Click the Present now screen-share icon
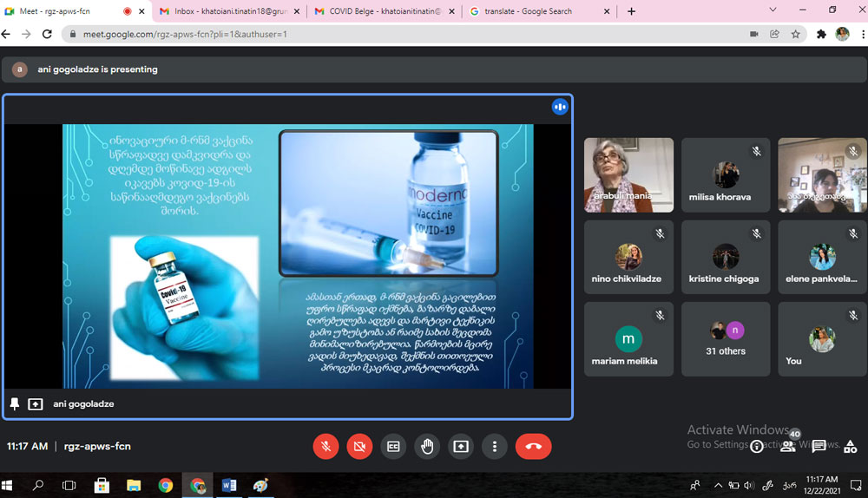Viewport: 868px width, 498px height. tap(461, 446)
